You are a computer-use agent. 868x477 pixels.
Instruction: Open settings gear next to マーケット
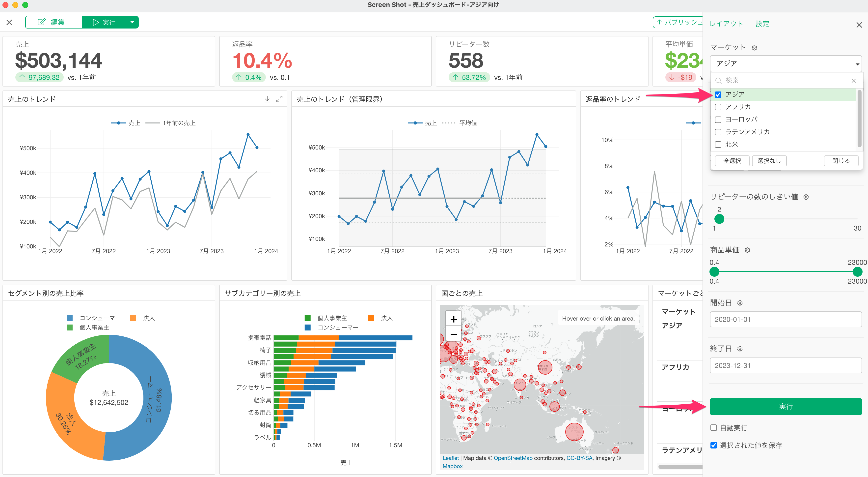pyautogui.click(x=755, y=48)
